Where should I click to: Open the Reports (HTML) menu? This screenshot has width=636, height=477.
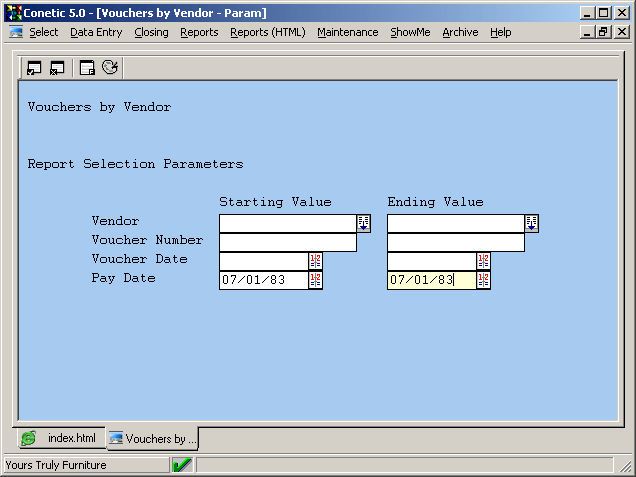click(267, 32)
